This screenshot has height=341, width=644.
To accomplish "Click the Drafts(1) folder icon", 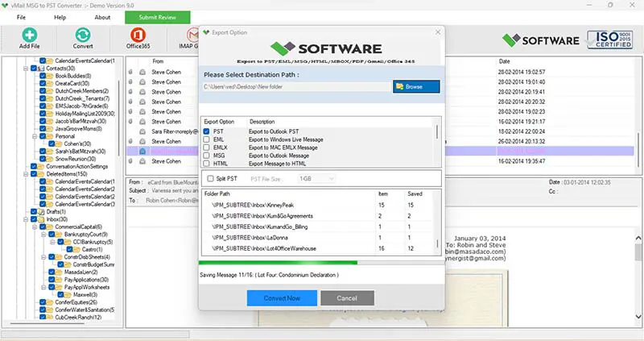I will point(41,212).
